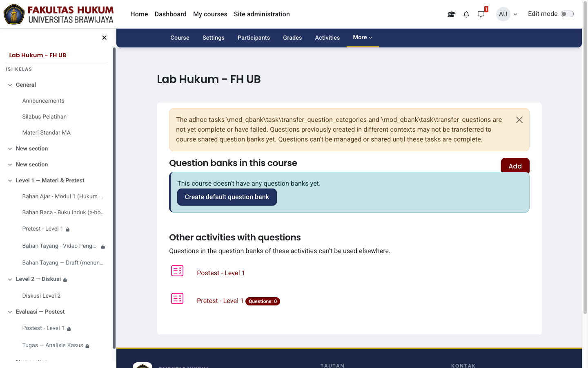Image resolution: width=588 pixels, height=368 pixels.
Task: Open the More dropdown tab
Action: [363, 38]
